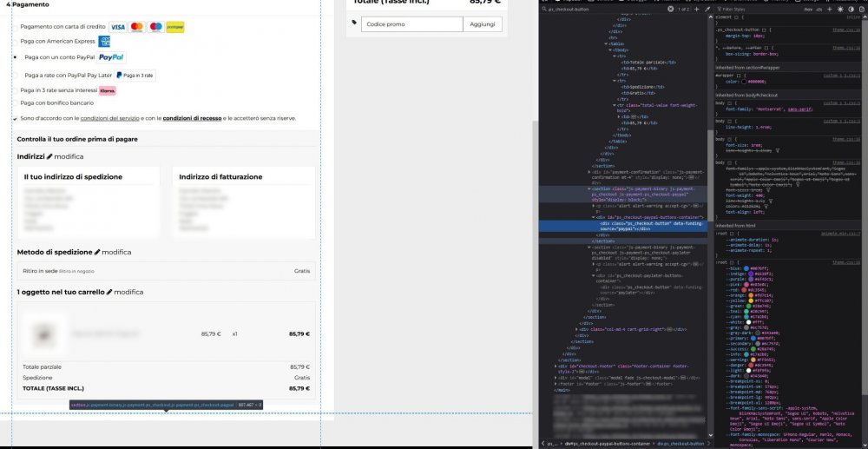The width and height of the screenshot is (868, 449).
Task: Click the promo code tag icon
Action: 354,23
